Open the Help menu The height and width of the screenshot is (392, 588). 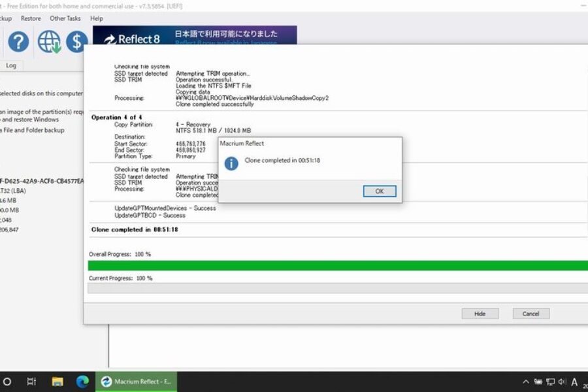[97, 18]
